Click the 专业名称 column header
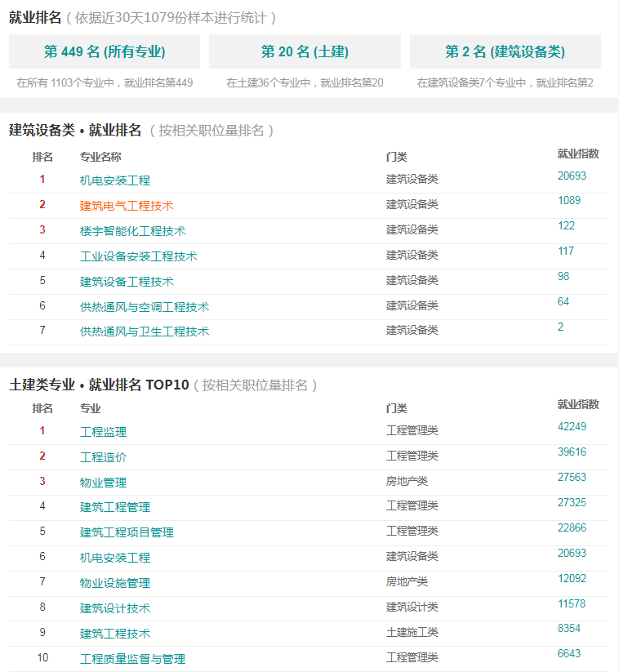This screenshot has width=619, height=672. (x=100, y=157)
